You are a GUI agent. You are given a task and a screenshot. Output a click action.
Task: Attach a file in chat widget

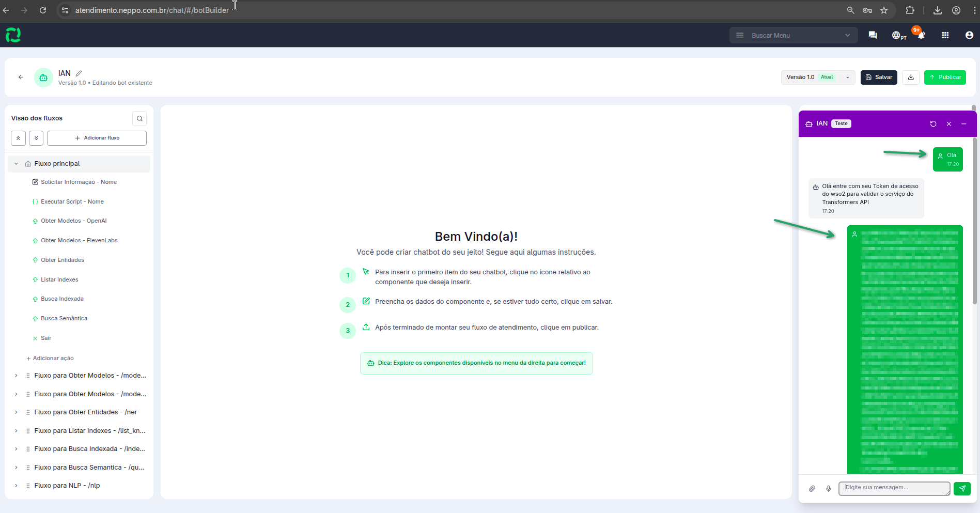coord(812,489)
